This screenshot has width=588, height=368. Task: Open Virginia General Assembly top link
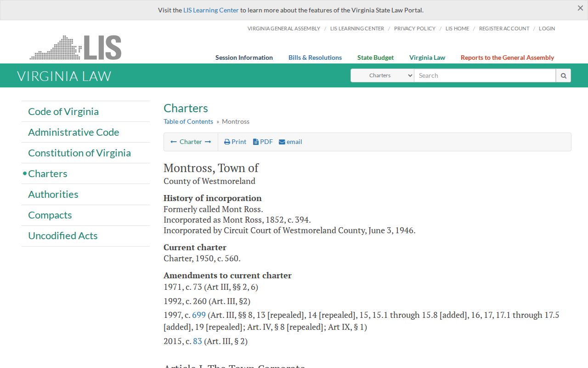click(x=283, y=29)
